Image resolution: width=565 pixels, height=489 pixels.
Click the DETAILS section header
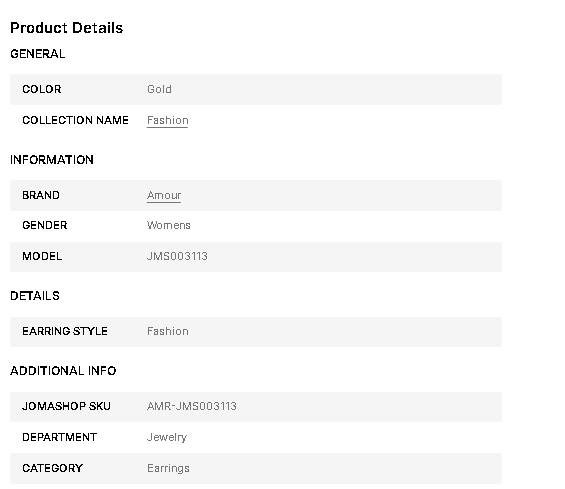pos(35,296)
